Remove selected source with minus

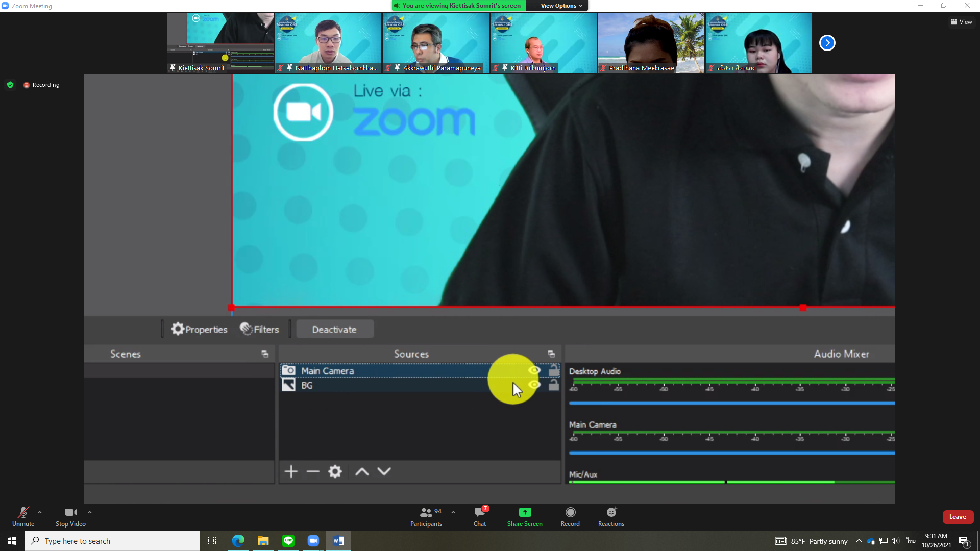click(313, 471)
